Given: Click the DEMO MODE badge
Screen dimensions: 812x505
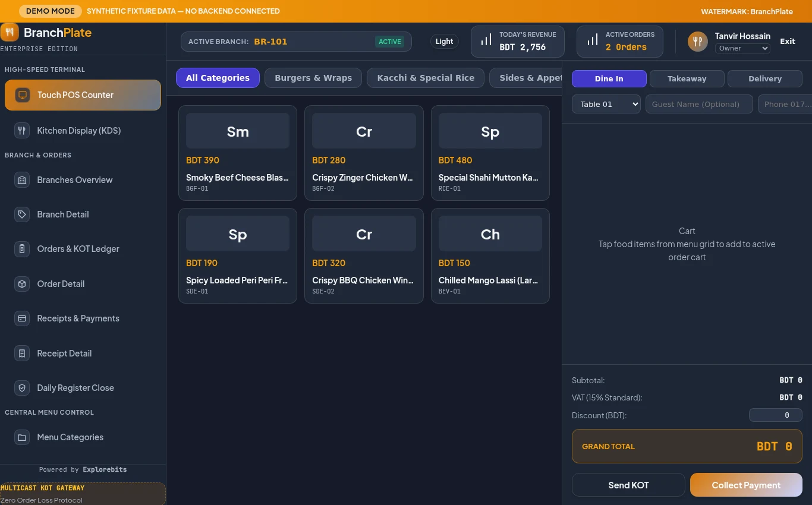Looking at the screenshot, I should [51, 11].
